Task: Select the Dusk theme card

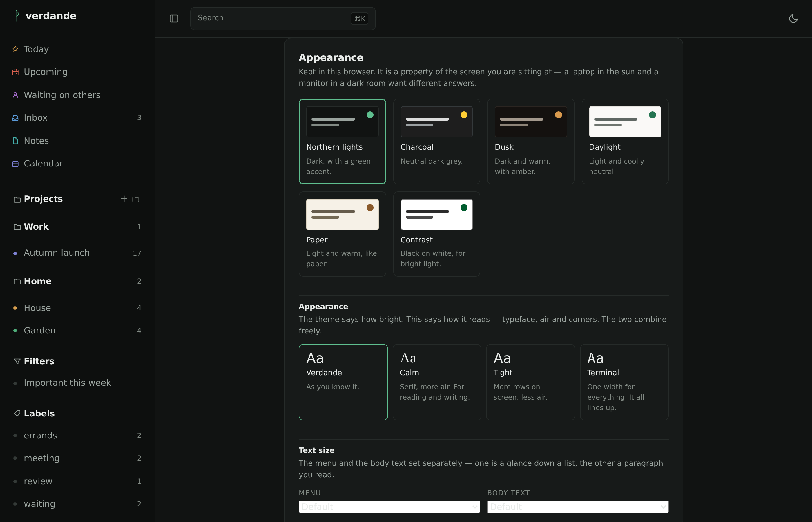Action: (531, 141)
